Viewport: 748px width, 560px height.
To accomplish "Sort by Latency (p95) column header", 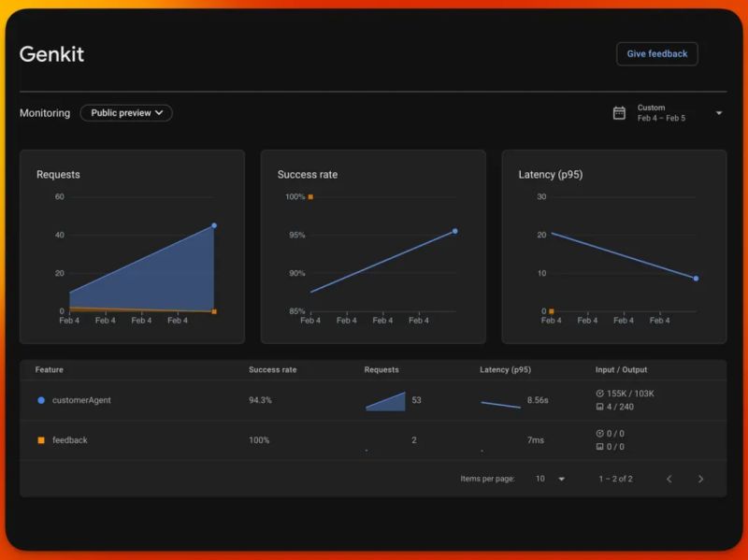I will 505,369.
